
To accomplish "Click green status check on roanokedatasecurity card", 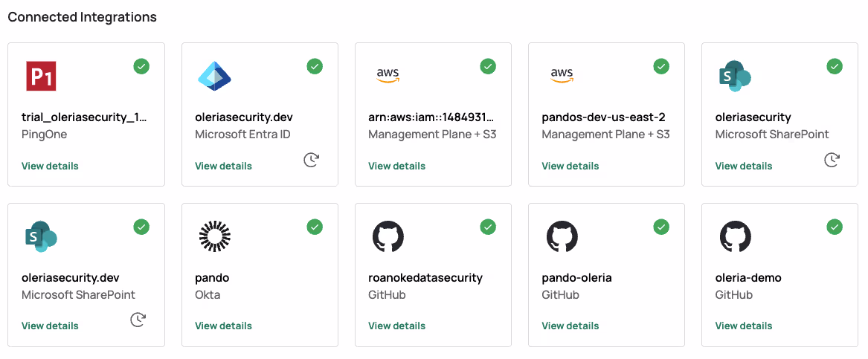I will (488, 227).
